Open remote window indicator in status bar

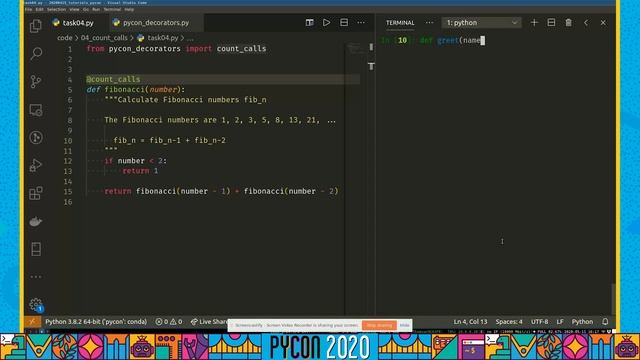click(x=32, y=322)
